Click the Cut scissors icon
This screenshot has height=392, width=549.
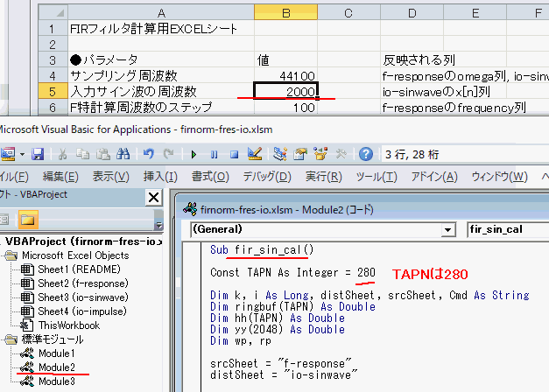coord(63,154)
